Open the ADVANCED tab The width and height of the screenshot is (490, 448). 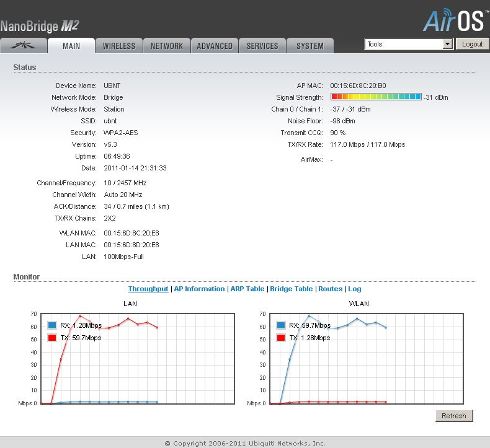215,46
